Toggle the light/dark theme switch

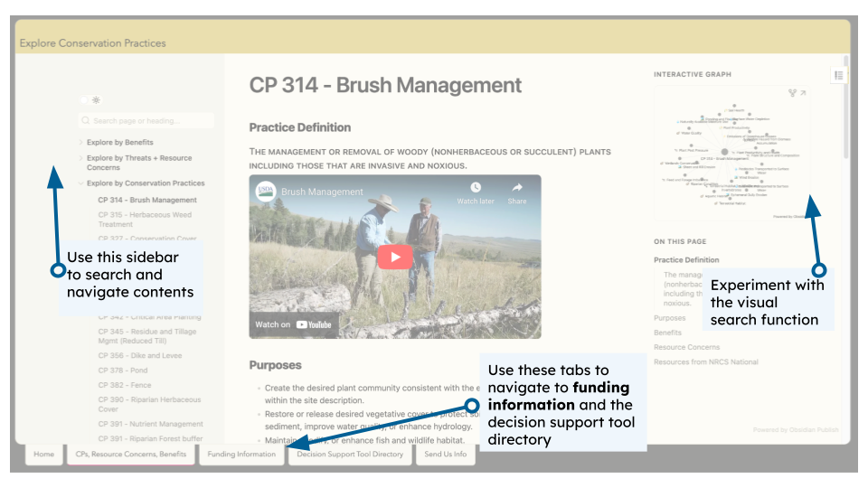tap(85, 100)
